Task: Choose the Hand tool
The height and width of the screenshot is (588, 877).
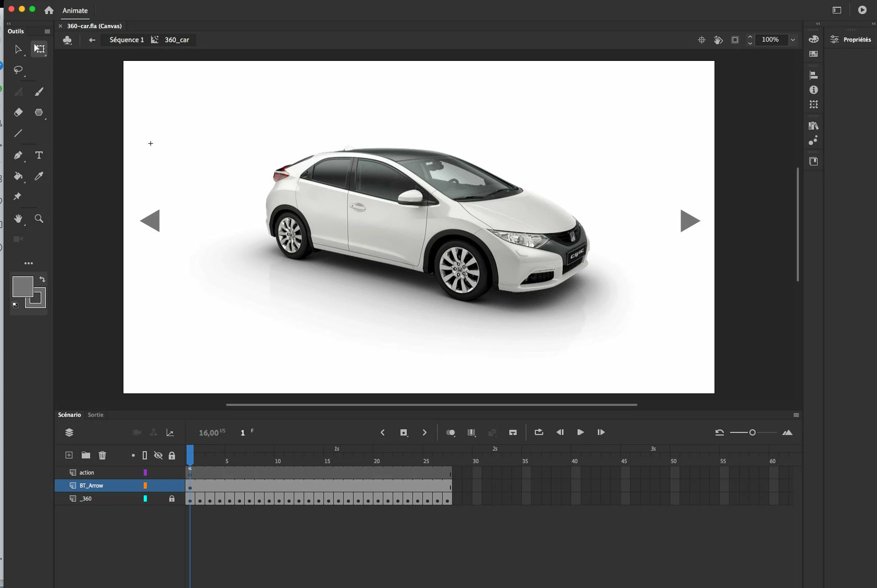Action: pyautogui.click(x=18, y=219)
